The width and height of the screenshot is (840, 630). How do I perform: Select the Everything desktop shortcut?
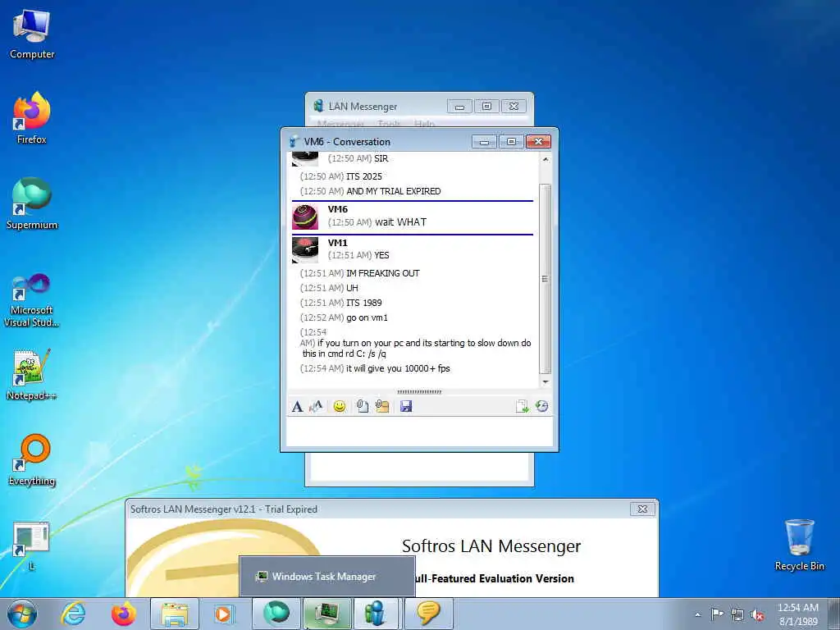click(32, 459)
